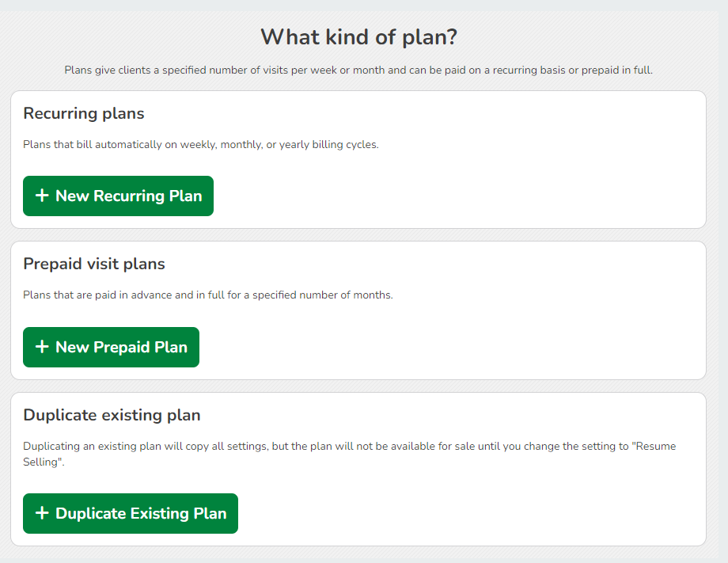
Task: Click the plus icon on New Recurring Plan
Action: pos(42,196)
